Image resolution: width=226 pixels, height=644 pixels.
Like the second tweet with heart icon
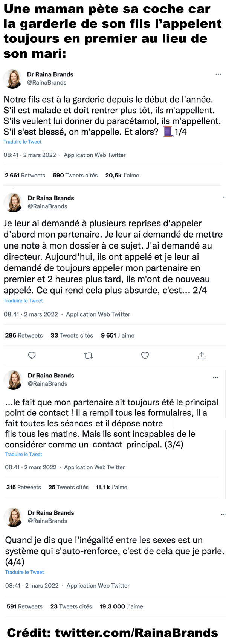point(145,355)
